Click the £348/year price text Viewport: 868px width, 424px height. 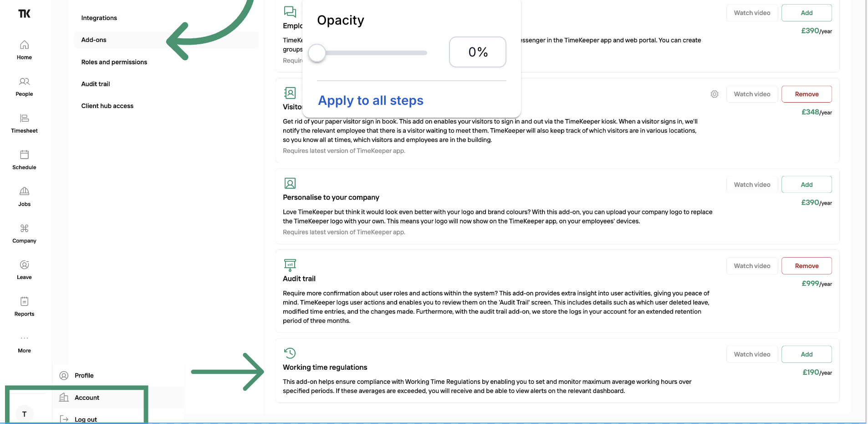coord(817,112)
